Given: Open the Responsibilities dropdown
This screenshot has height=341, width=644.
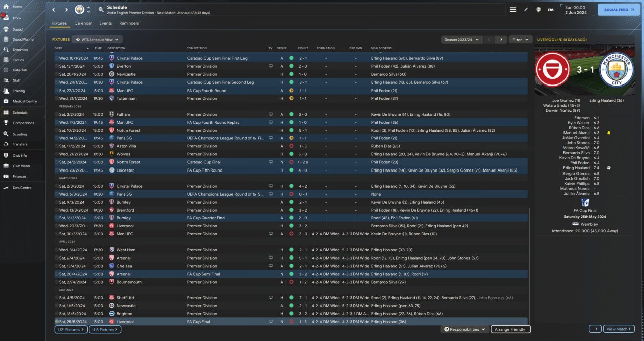Looking at the screenshot, I should [464, 329].
